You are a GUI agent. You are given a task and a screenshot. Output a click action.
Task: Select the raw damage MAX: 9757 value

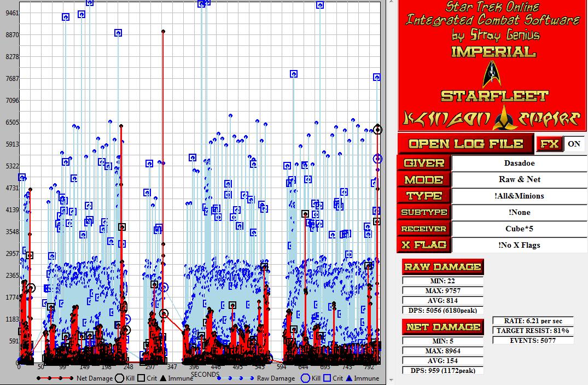coord(443,290)
